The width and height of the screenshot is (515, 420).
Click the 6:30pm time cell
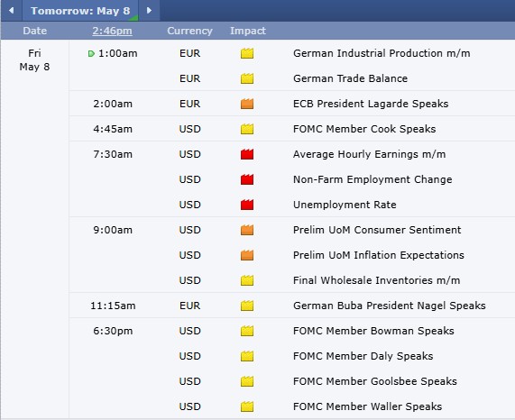pyautogui.click(x=113, y=332)
